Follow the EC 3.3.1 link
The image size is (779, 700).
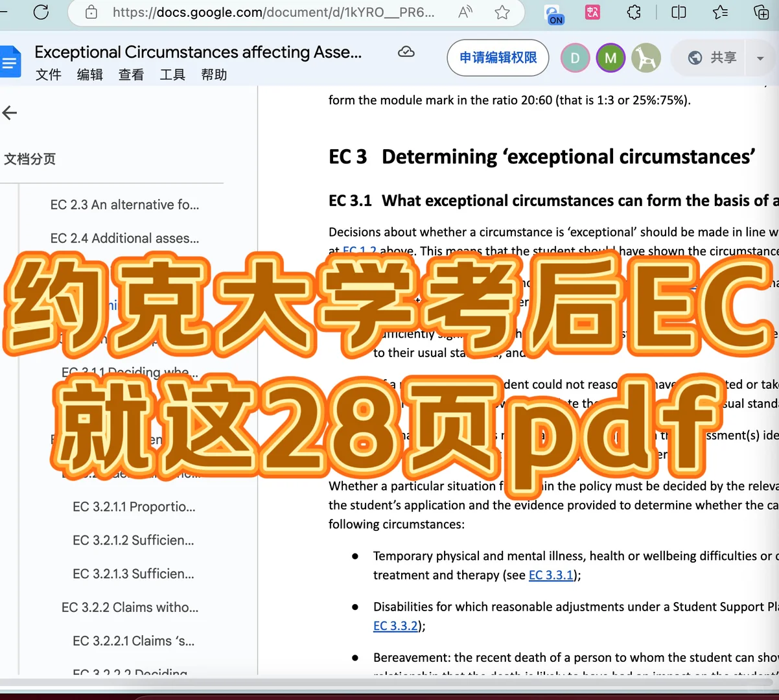click(x=551, y=575)
